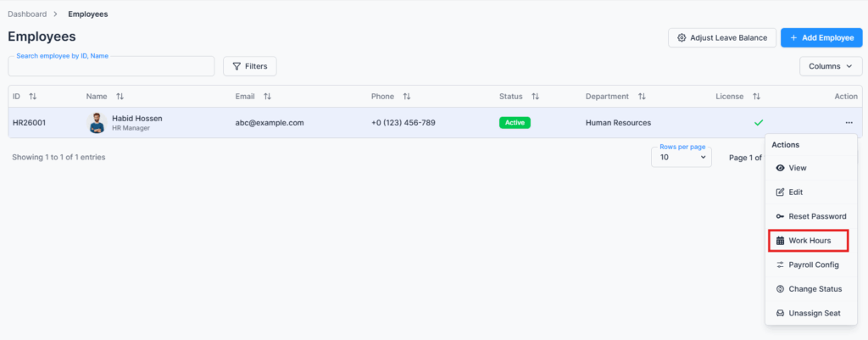Sort by Department column arrows
This screenshot has height=340, width=868.
click(x=642, y=97)
